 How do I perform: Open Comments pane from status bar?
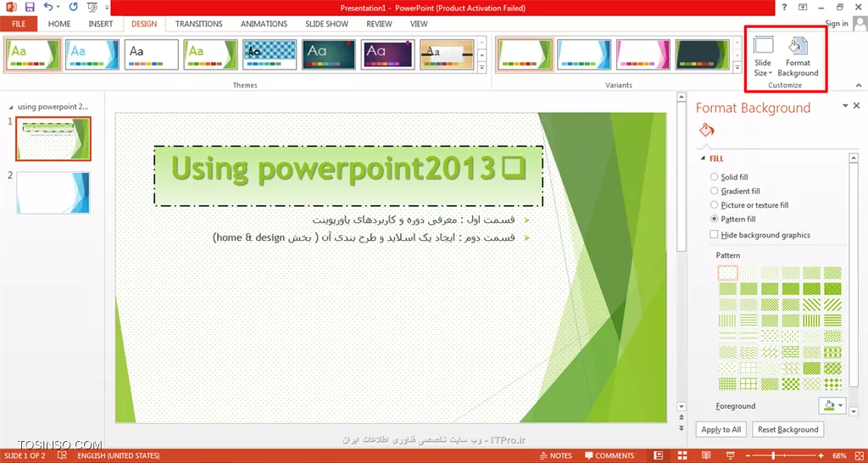[x=609, y=456]
